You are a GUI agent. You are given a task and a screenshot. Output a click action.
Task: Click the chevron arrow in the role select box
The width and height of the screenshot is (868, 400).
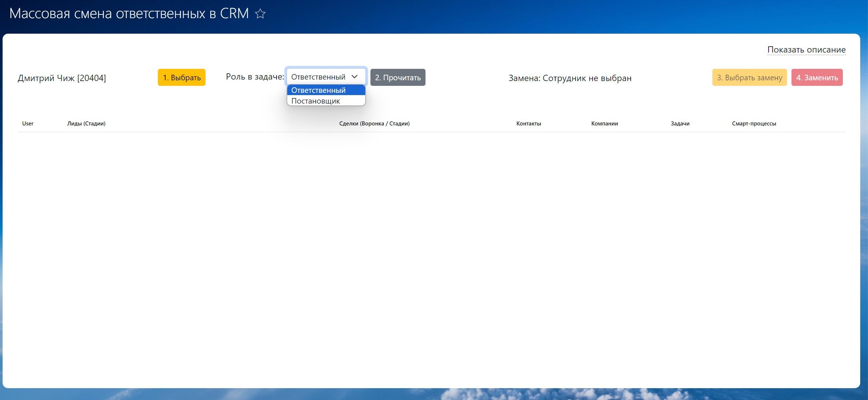pos(355,77)
